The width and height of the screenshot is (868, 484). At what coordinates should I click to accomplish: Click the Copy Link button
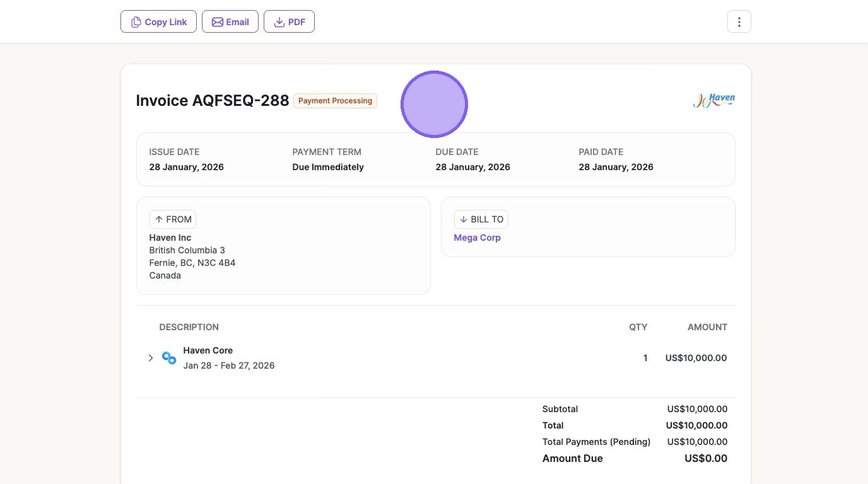(158, 22)
